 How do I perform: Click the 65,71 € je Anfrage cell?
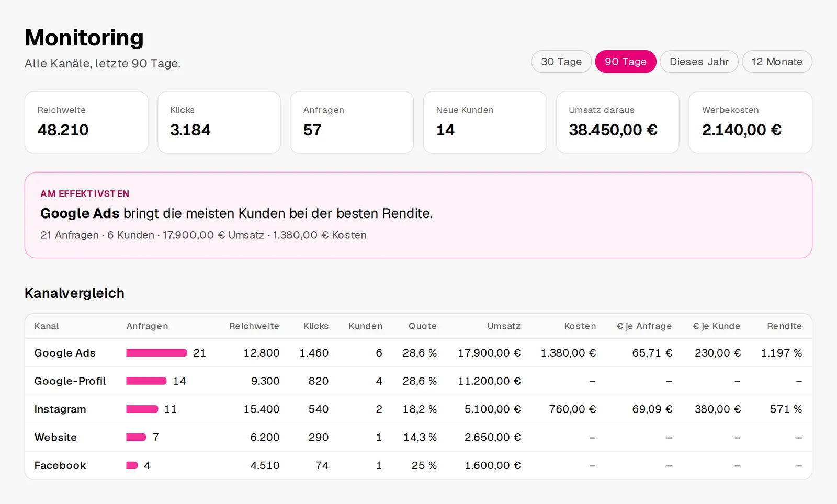652,353
